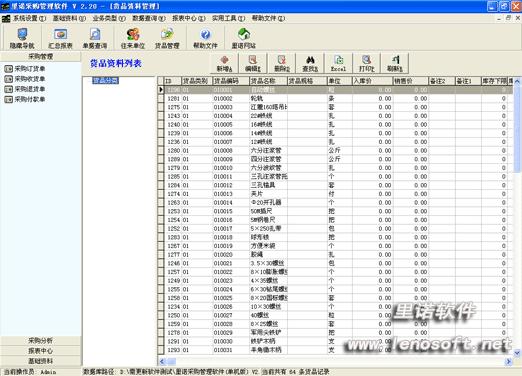The image size is (522, 376).
Task: Click the vertical scrollbar thumb
Action: coord(517,128)
